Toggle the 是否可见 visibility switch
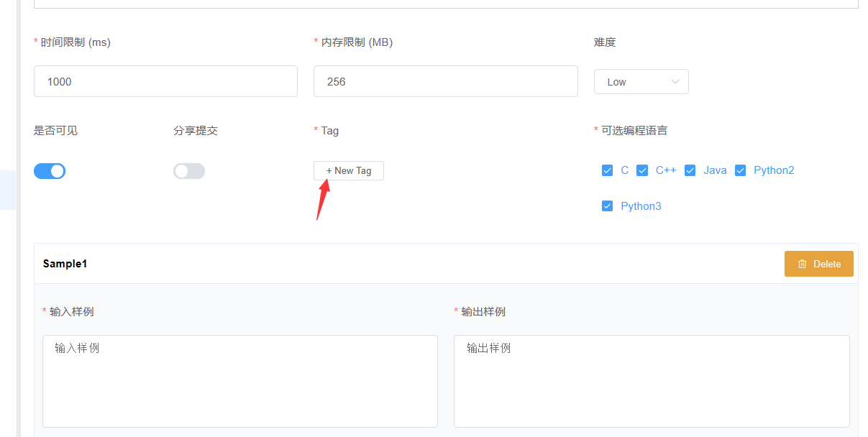The image size is (868, 437). pyautogui.click(x=50, y=171)
